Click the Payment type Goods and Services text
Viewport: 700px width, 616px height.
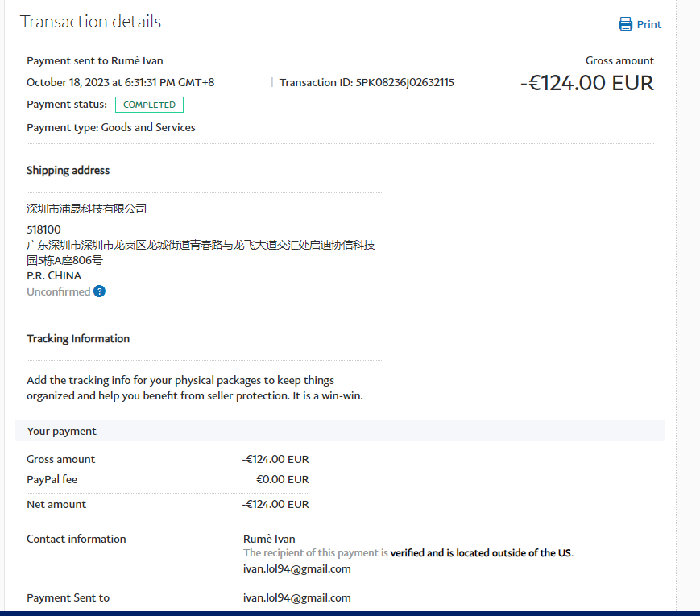click(110, 127)
